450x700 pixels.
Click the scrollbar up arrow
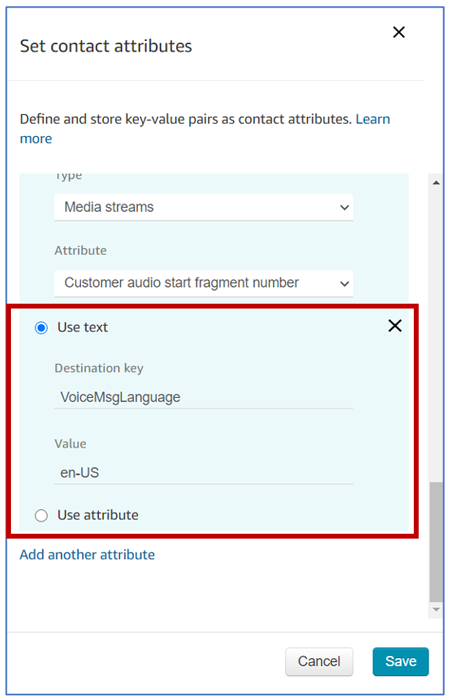(436, 183)
